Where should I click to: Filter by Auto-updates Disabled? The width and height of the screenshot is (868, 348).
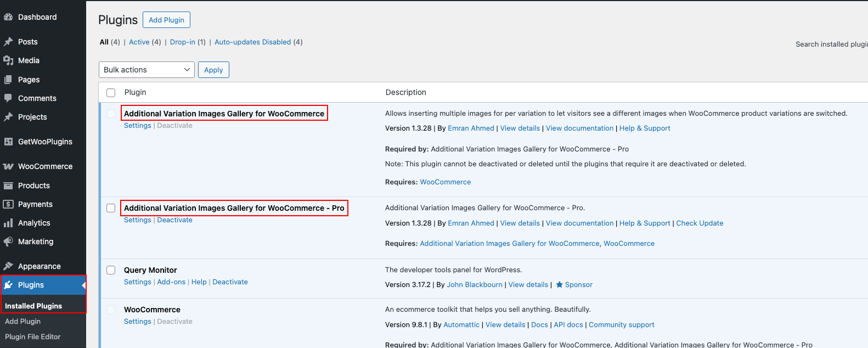[252, 42]
